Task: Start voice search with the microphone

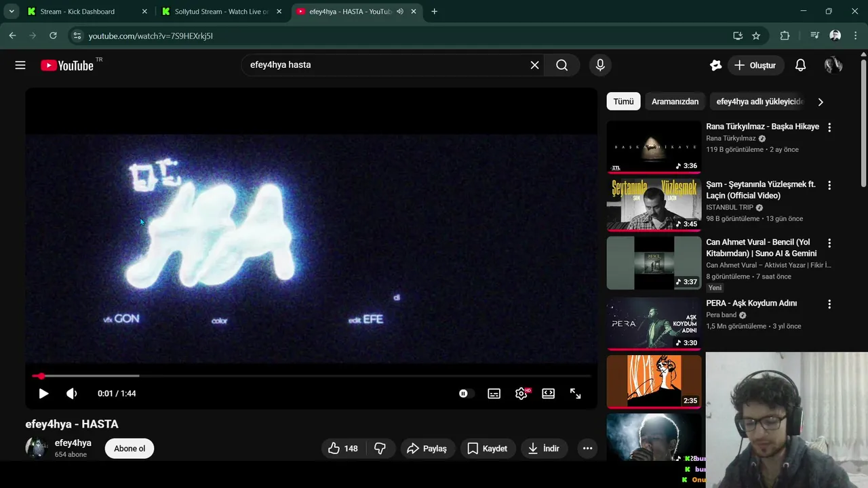Action: click(x=600, y=65)
